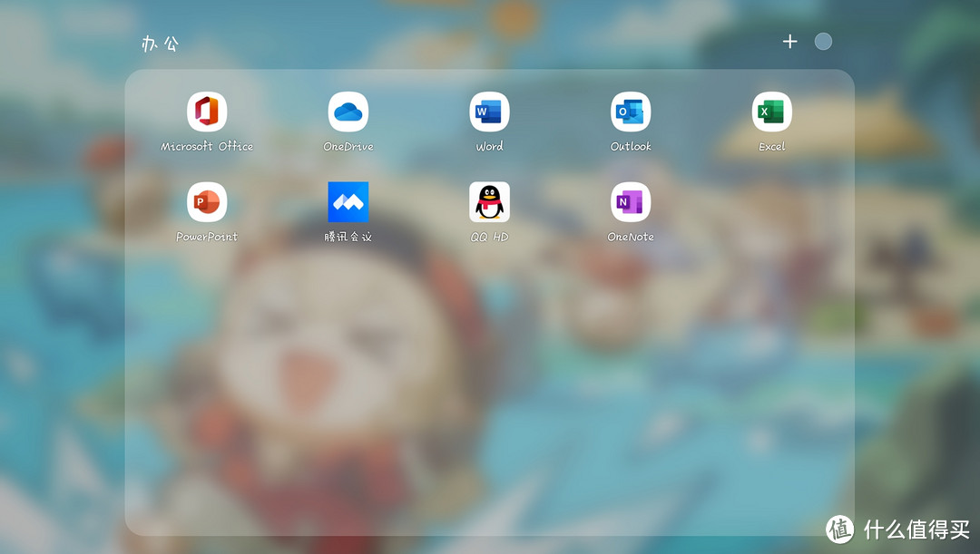Screen dimensions: 980x554
Task: Click the "Microsoft Office" text label
Action: coord(207,146)
